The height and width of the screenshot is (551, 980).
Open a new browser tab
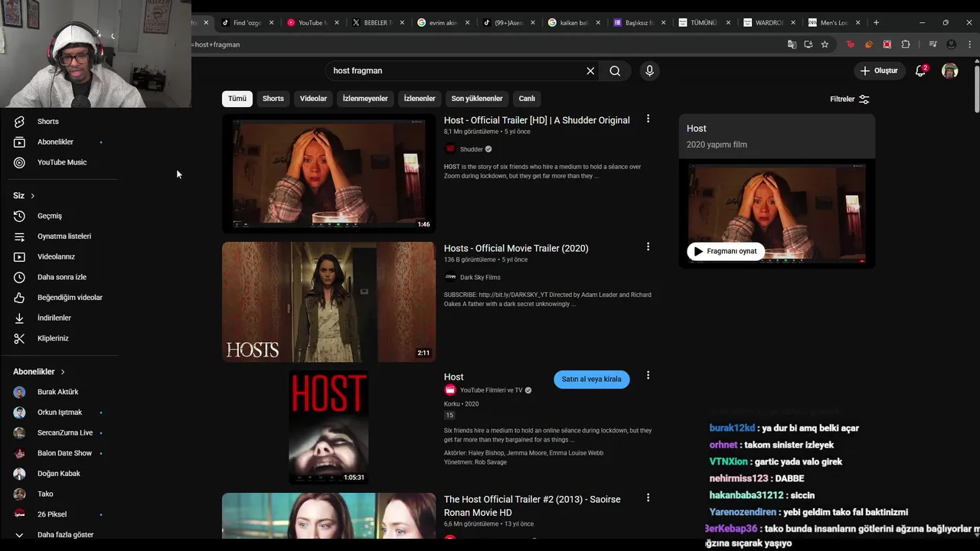(876, 23)
